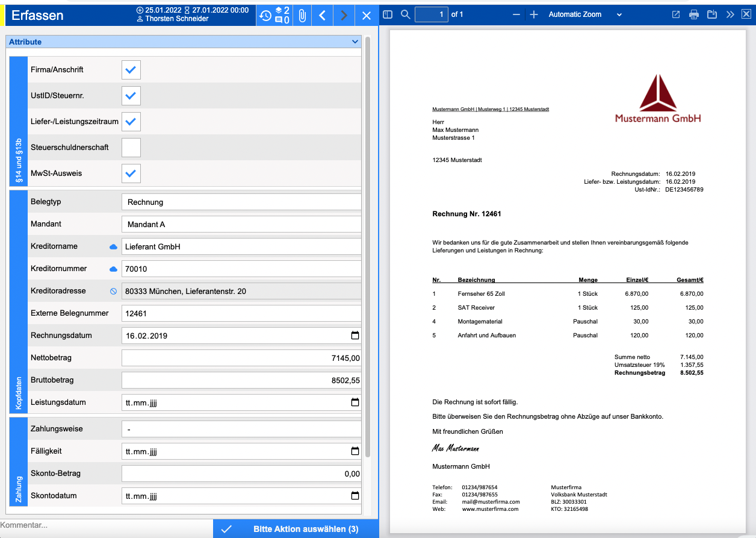
Task: Click into the Kreditornummer field
Action: point(241,269)
